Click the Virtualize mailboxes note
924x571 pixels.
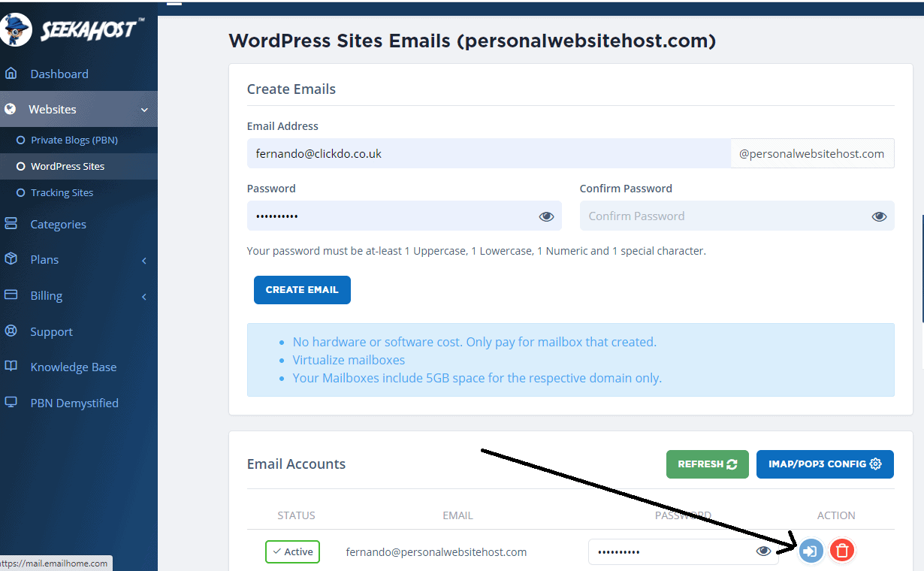pyautogui.click(x=349, y=360)
